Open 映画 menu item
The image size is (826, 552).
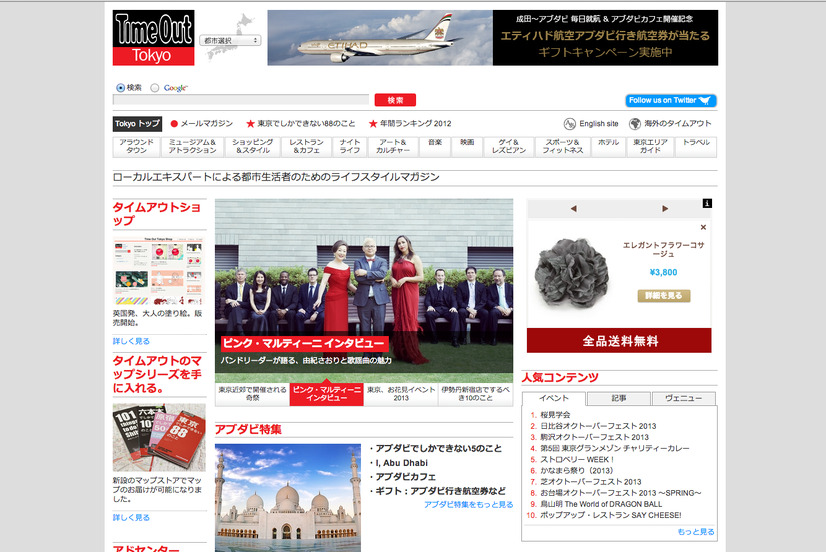coord(467,146)
